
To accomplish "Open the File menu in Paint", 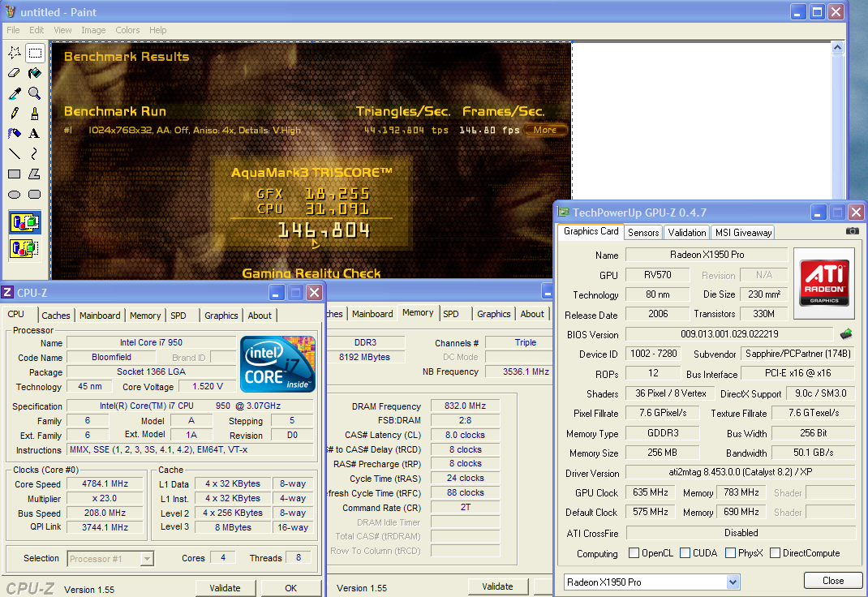I will pyautogui.click(x=13, y=30).
